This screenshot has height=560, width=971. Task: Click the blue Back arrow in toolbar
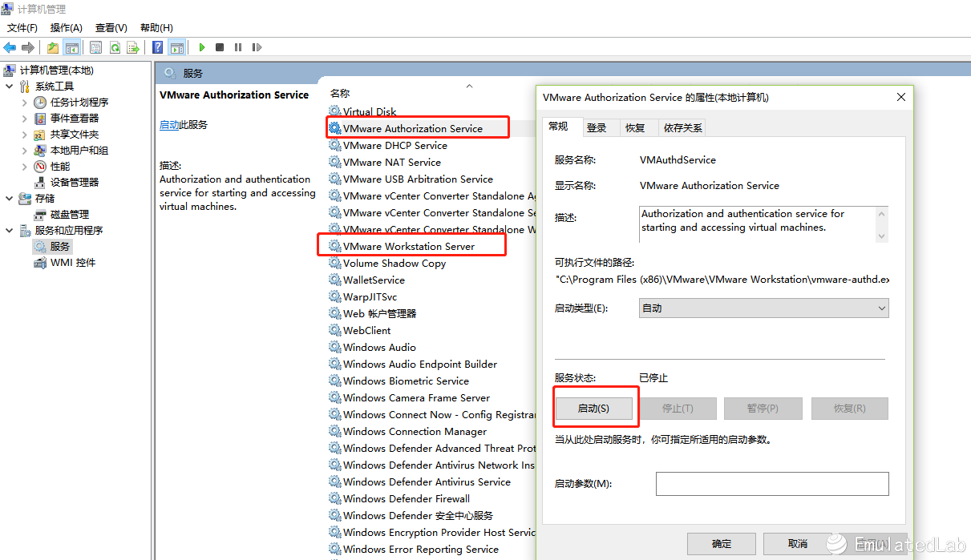(10, 47)
